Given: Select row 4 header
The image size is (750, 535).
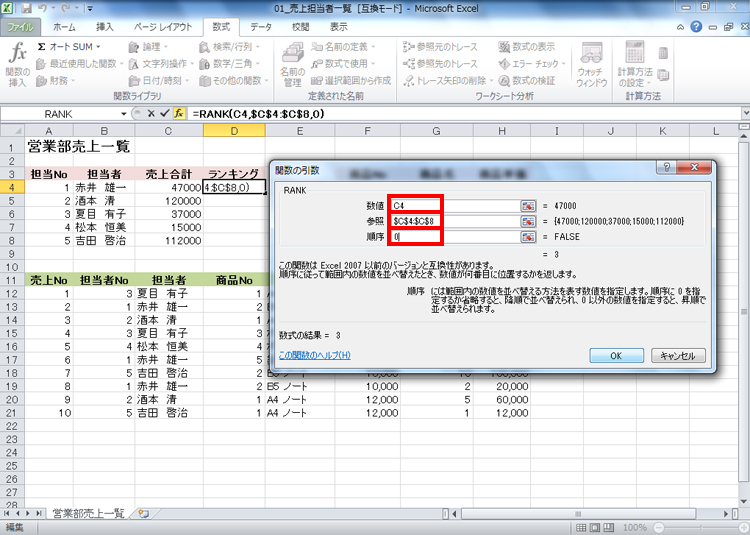Looking at the screenshot, I should tap(11, 187).
